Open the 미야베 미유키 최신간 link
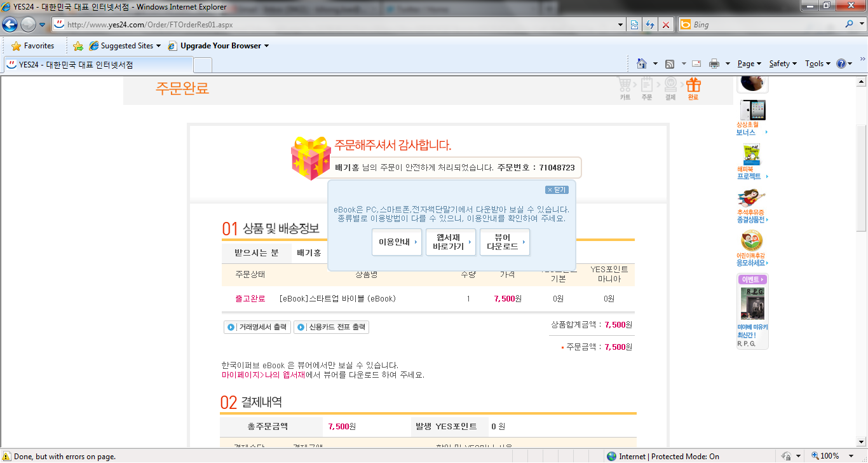This screenshot has width=868, height=463. pyautogui.click(x=752, y=331)
